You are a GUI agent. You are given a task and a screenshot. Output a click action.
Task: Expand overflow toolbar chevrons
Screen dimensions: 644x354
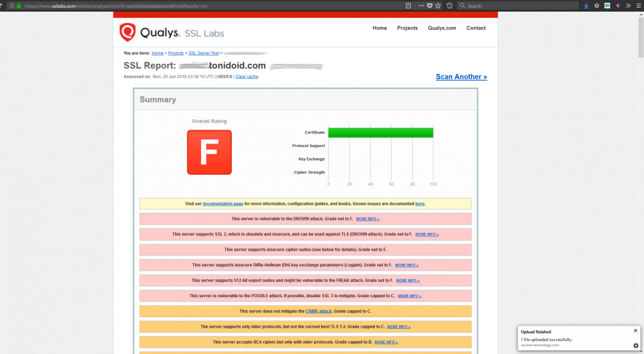pos(628,6)
